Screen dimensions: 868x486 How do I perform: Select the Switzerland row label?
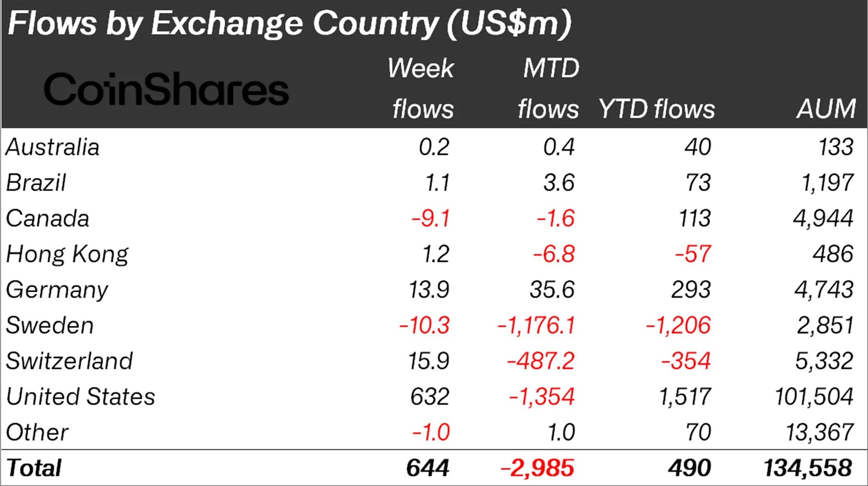[69, 361]
